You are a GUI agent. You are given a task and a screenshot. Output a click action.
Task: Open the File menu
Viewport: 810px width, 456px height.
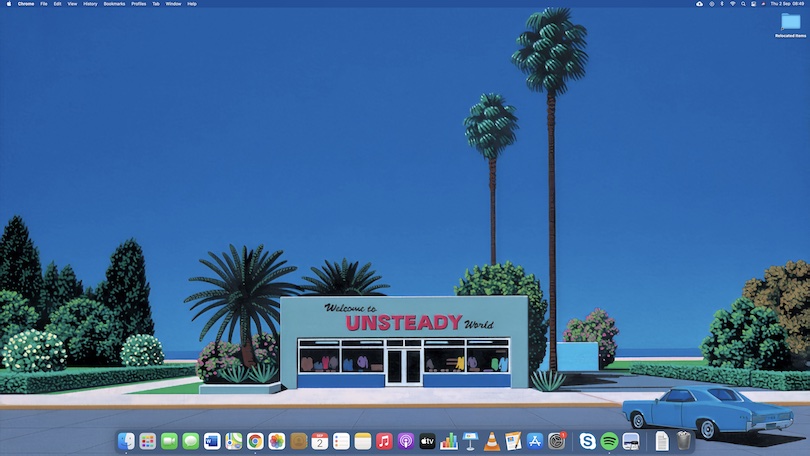pos(44,4)
